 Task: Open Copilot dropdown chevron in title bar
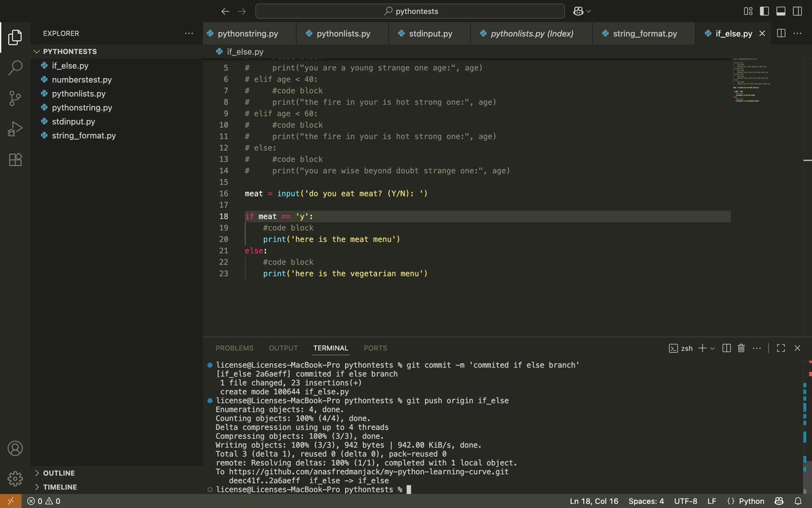tap(589, 11)
